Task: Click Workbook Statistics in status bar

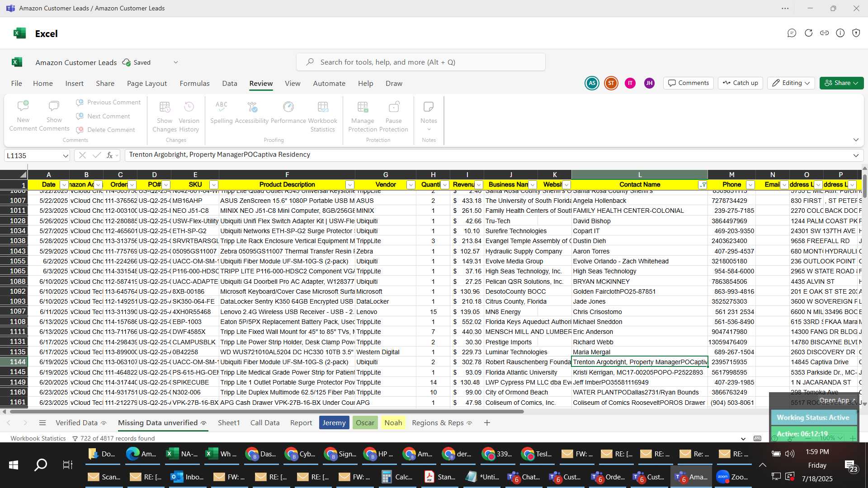Action: 38,438
